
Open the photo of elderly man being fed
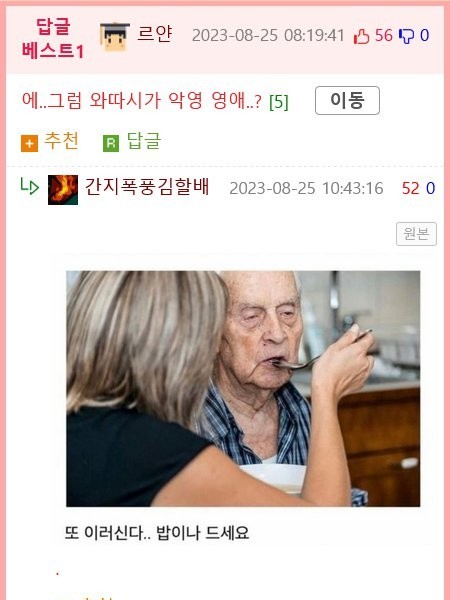(x=243, y=389)
